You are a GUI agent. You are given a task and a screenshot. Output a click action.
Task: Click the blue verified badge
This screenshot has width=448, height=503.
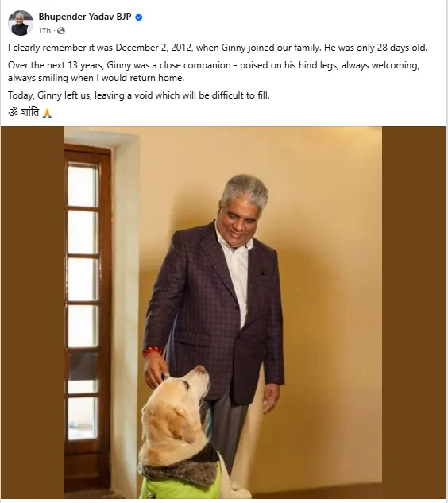pyautogui.click(x=139, y=17)
